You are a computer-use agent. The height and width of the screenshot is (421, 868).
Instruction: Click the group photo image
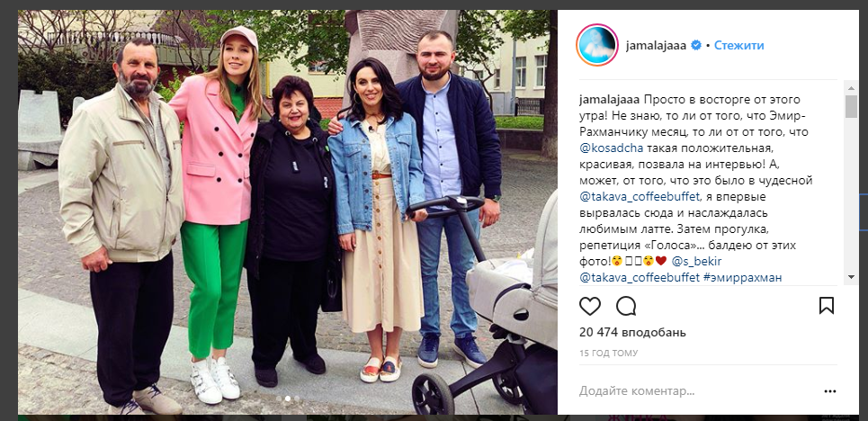pyautogui.click(x=287, y=211)
